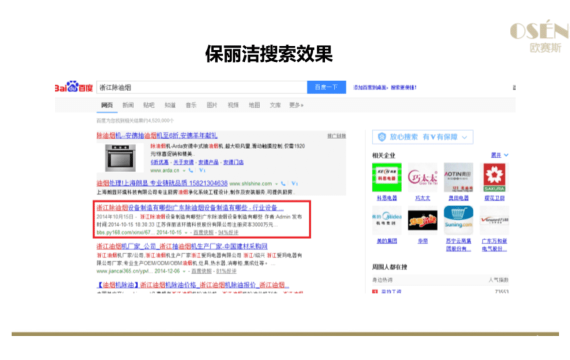Expand the arrow next to www.shishine.com
The image size is (570, 360).
point(276,184)
